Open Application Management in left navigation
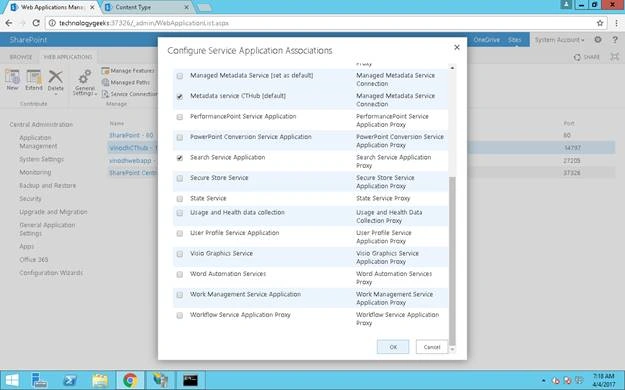Screen dimensions: 625x390 click(38, 142)
